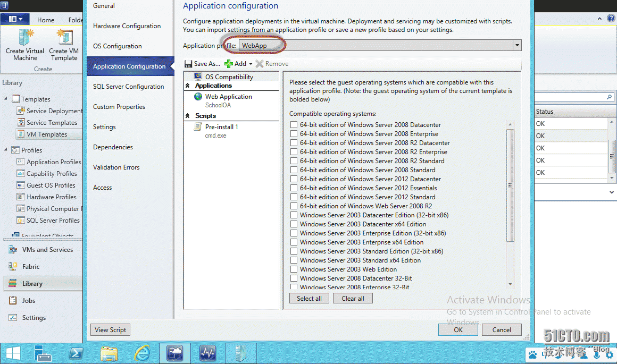The image size is (617, 364).
Task: Click the Save As button text
Action: point(207,64)
